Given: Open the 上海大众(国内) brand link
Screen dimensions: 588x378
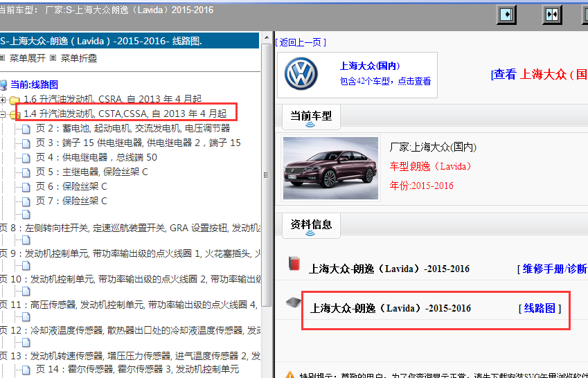Looking at the screenshot, I should (370, 66).
